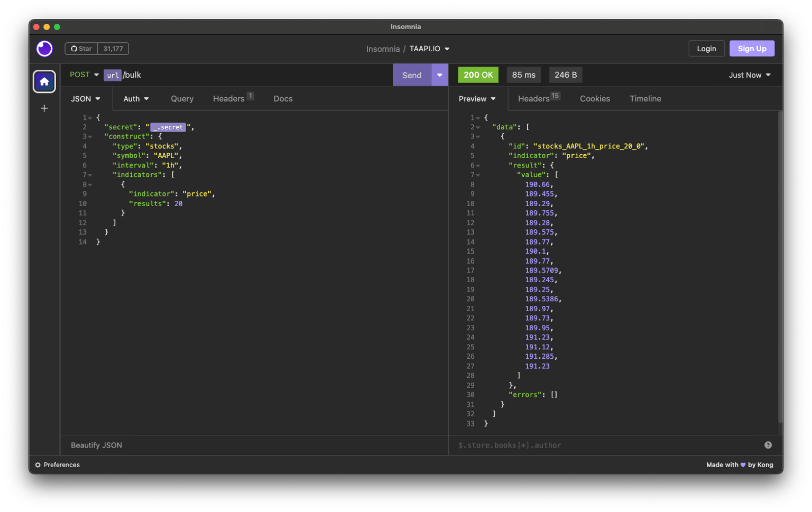Open the Send button's dropdown arrow
Screen dimensions: 812x512
coord(439,75)
